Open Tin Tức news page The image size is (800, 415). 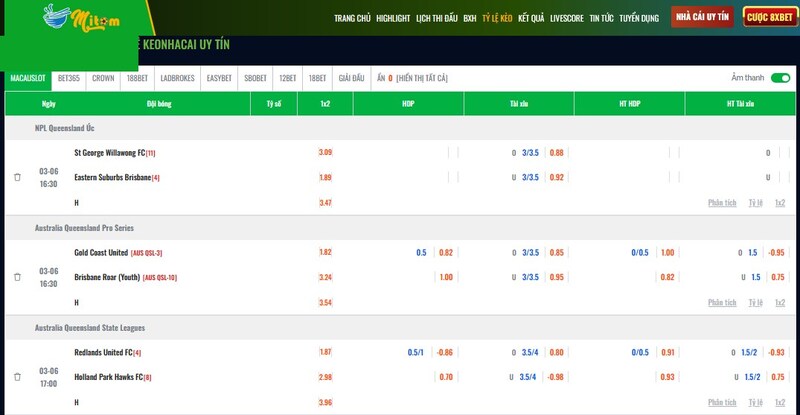pos(602,18)
